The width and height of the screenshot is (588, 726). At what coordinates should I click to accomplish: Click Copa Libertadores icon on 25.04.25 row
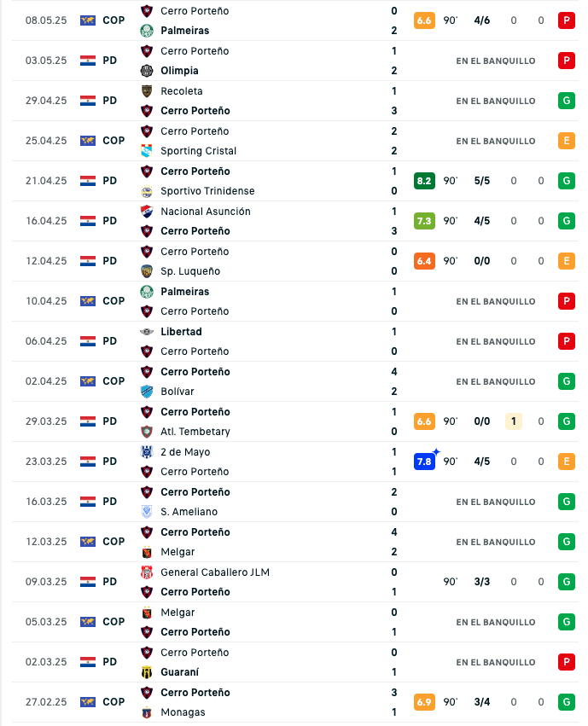pyautogui.click(x=88, y=141)
